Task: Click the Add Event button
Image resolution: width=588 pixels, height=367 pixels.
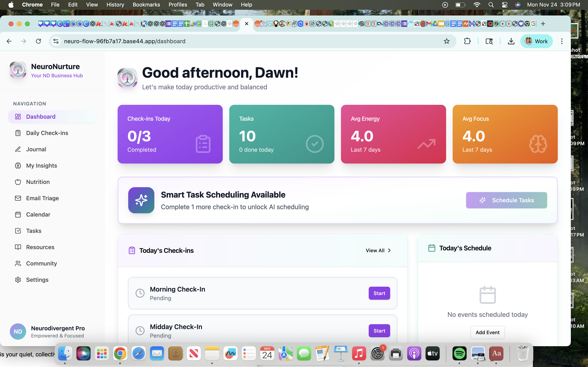Action: tap(487, 332)
